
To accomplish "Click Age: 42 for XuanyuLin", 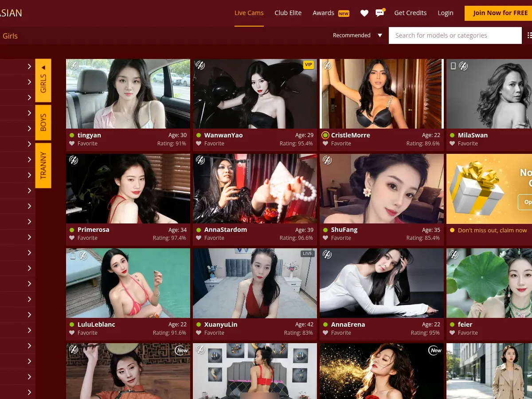I will coord(305,325).
